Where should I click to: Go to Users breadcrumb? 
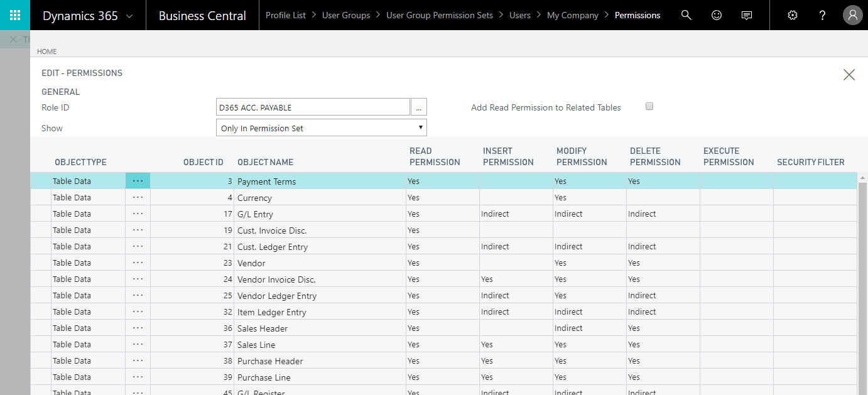tap(520, 15)
